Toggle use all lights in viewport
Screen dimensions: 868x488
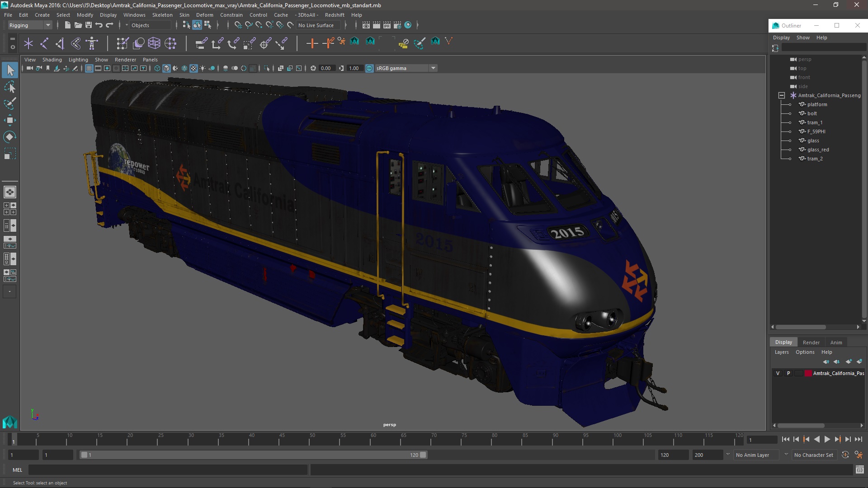203,68
